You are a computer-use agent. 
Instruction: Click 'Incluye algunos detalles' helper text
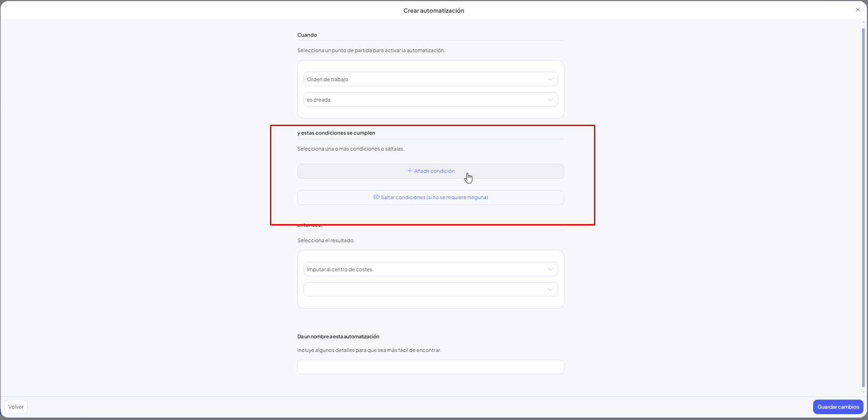(369, 350)
